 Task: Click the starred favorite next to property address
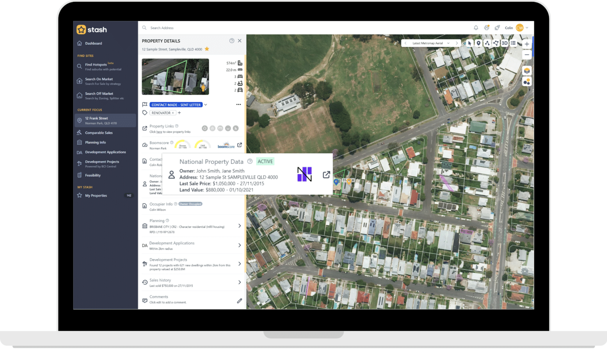207,49
